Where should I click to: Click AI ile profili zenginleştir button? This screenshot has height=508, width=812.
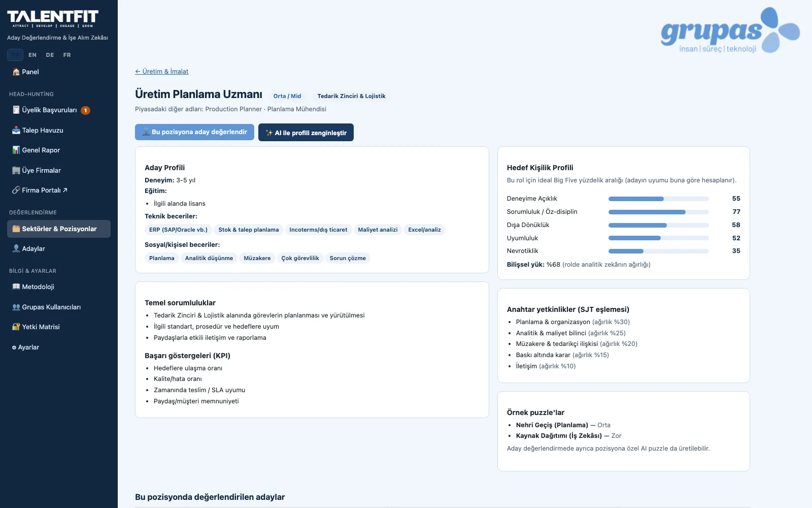[306, 133]
